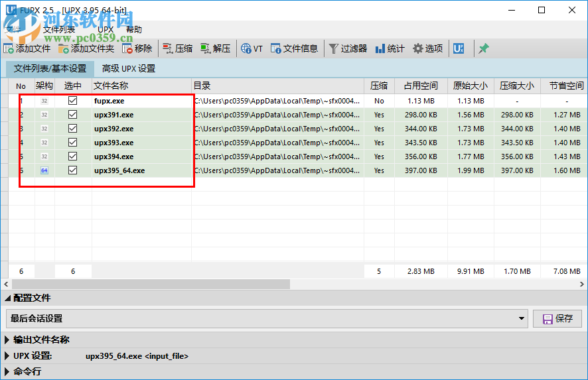The height and width of the screenshot is (380, 588).
Task: Sort by 架构 column header
Action: coord(44,86)
